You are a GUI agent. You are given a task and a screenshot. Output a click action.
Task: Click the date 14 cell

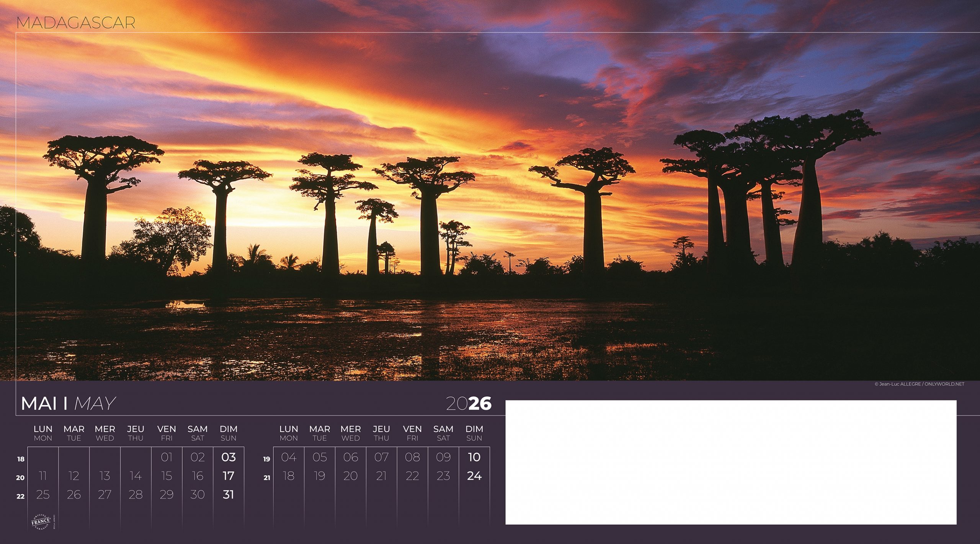136,476
